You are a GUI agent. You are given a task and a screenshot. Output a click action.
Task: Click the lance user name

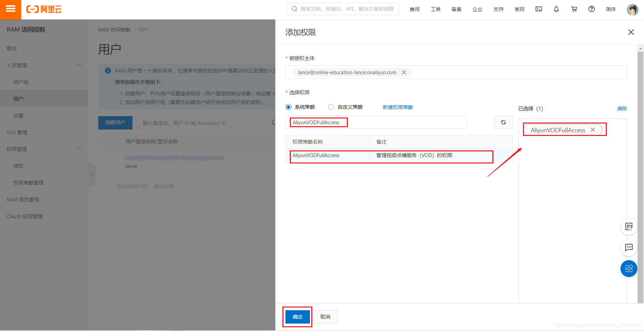131,166
